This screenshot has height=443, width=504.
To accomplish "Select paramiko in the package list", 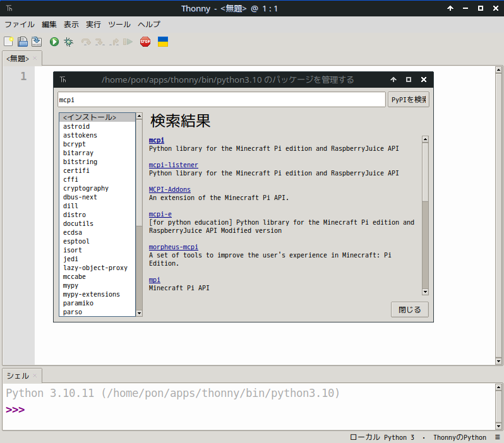I will pos(97,303).
